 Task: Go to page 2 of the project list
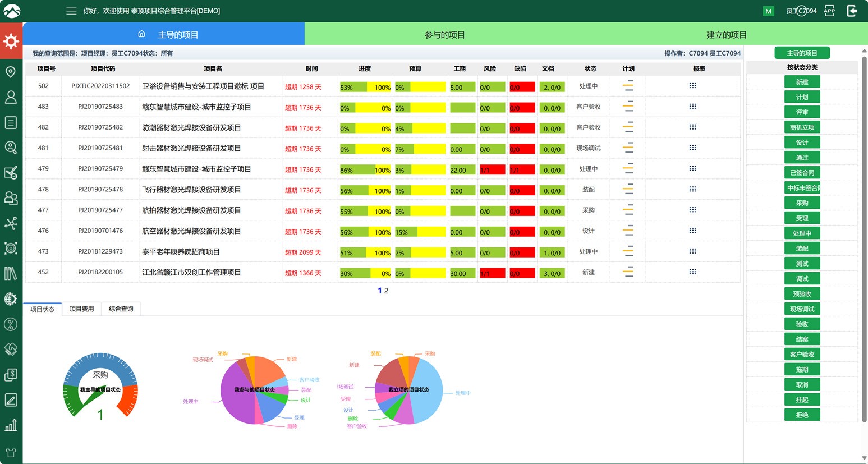point(386,291)
